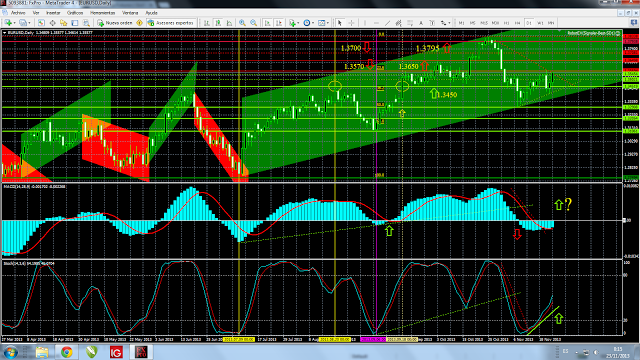The image size is (640, 360).
Task: Expand the new chart dropdown arrow
Action: pos(15,23)
